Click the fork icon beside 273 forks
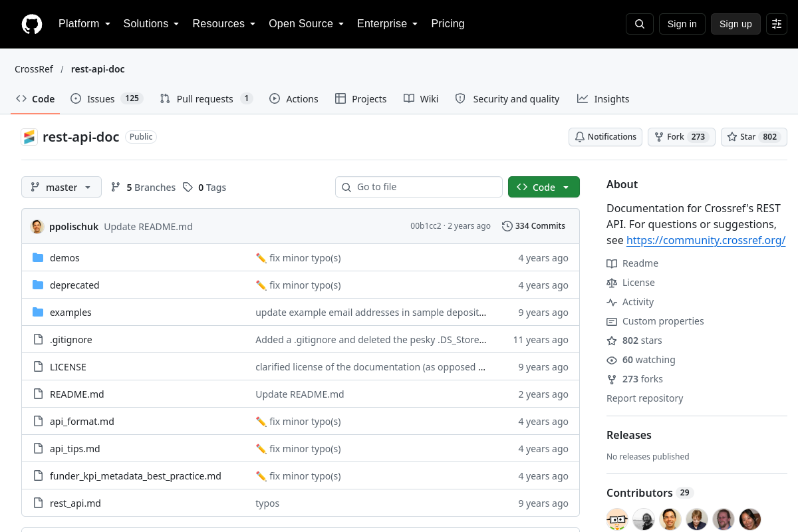The height and width of the screenshot is (532, 798). coord(612,379)
